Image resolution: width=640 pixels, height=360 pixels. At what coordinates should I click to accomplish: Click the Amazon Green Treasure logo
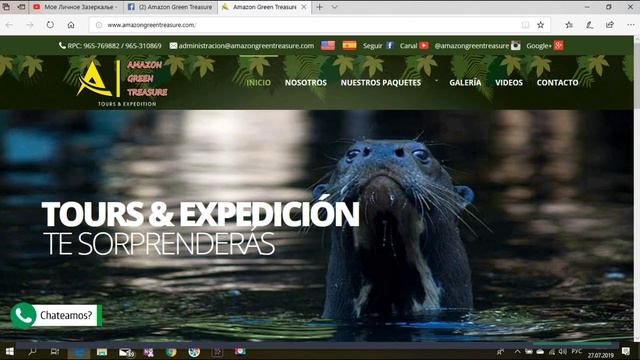coord(122,84)
